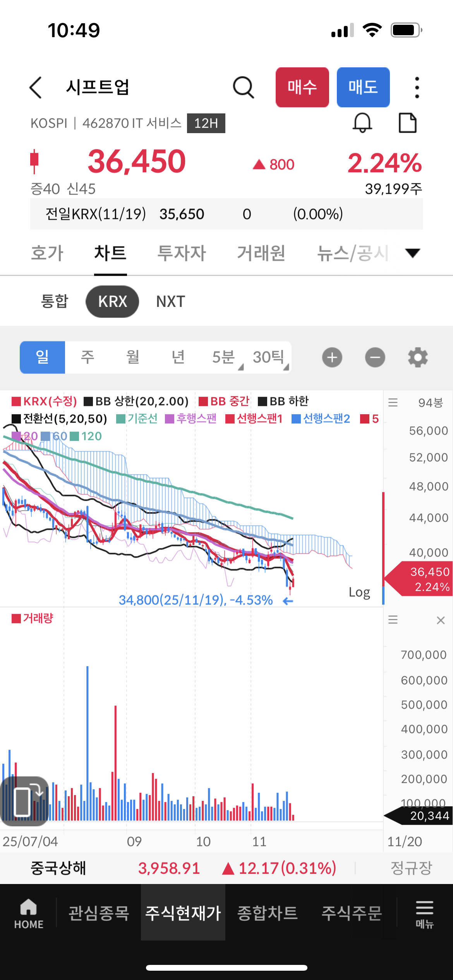Tap the 36,450 current price marker on axis
This screenshot has height=980, width=453.
tap(419, 579)
